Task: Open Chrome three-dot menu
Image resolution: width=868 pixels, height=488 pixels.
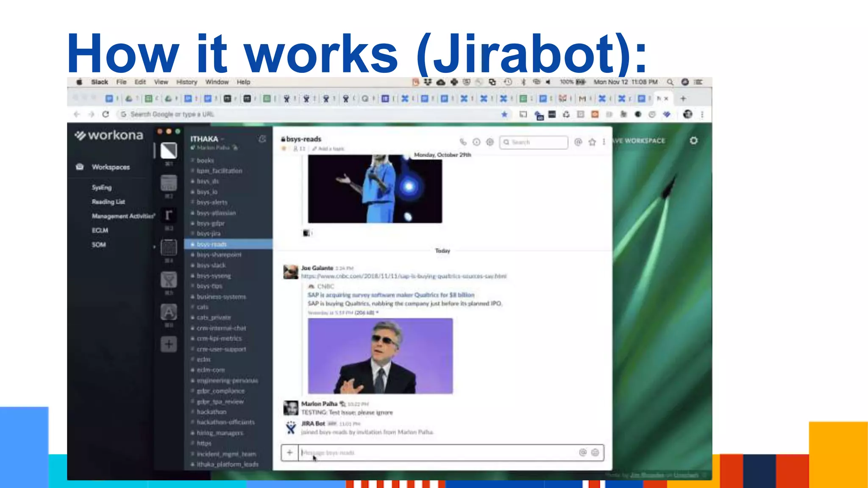Action: tap(702, 114)
